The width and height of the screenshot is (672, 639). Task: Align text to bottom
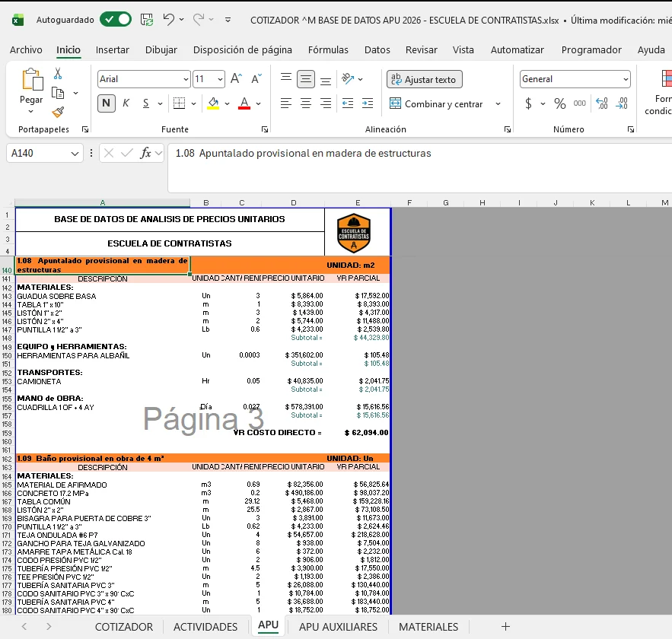tap(326, 79)
